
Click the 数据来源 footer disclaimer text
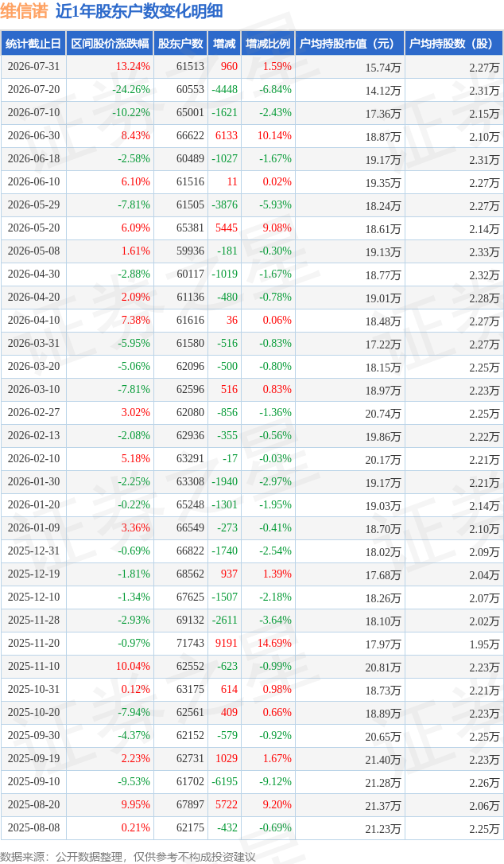click(128, 857)
